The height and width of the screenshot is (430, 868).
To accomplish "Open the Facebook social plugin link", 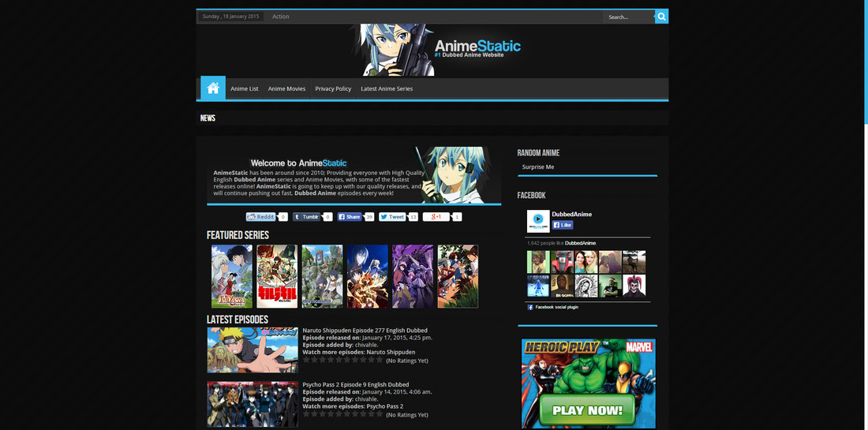I will coord(556,307).
